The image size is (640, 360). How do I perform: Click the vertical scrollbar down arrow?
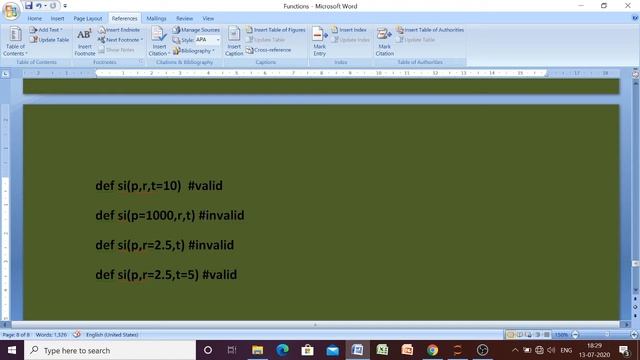pos(636,290)
